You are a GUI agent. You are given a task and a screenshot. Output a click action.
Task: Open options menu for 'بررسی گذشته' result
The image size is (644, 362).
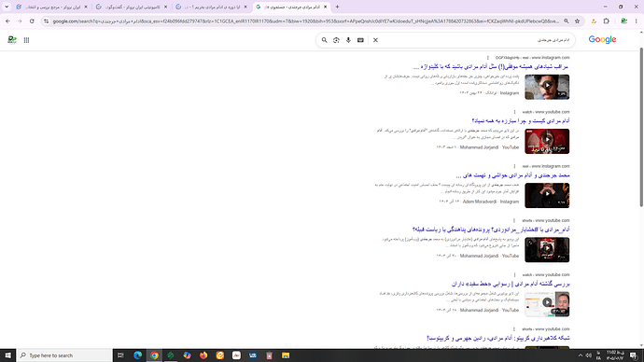tap(514, 275)
